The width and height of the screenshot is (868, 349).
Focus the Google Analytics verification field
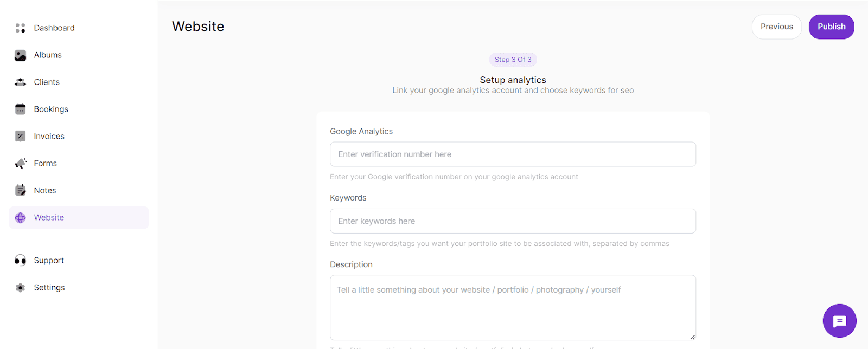tap(513, 154)
